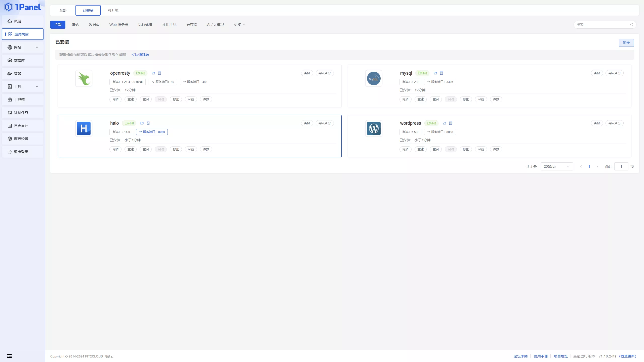Select the 数据库 icon in the sidebar
The height and width of the screenshot is (362, 644).
[10, 60]
